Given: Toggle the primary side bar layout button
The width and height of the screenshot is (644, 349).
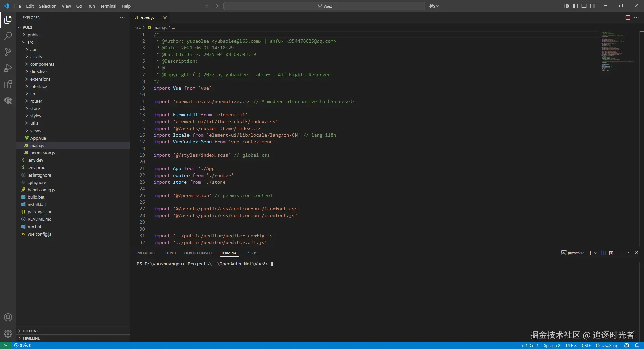Looking at the screenshot, I should pos(575,6).
